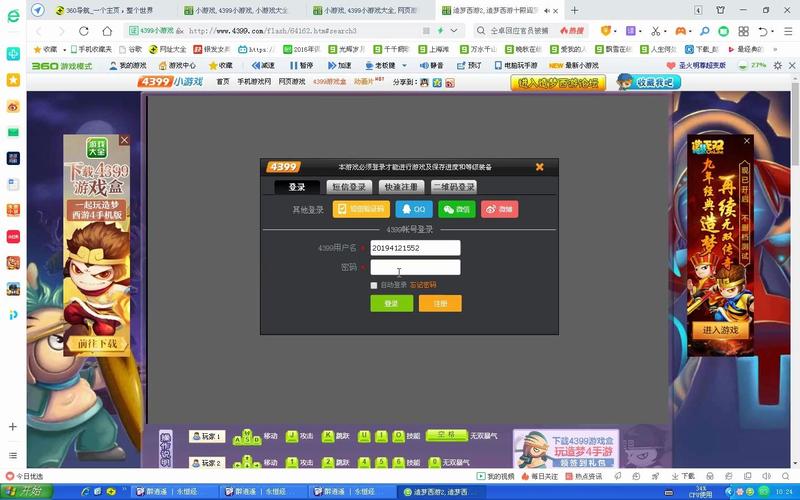Click the undo restore-tab icon
Screen dimensions: 800x500
(x=763, y=31)
